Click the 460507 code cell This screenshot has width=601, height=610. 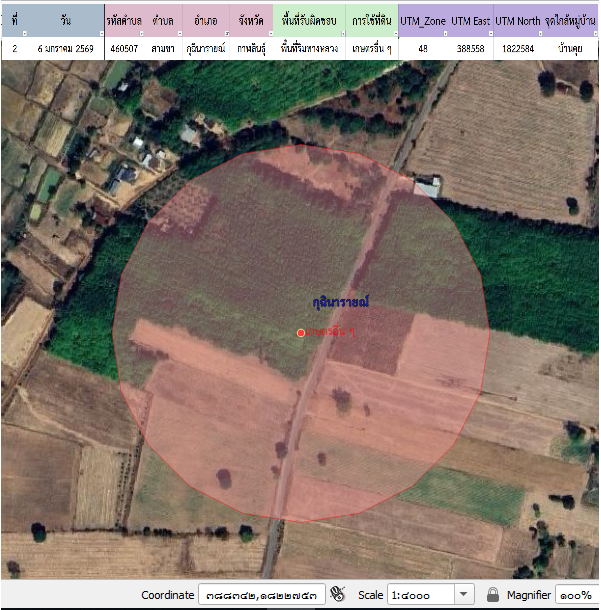tap(125, 48)
